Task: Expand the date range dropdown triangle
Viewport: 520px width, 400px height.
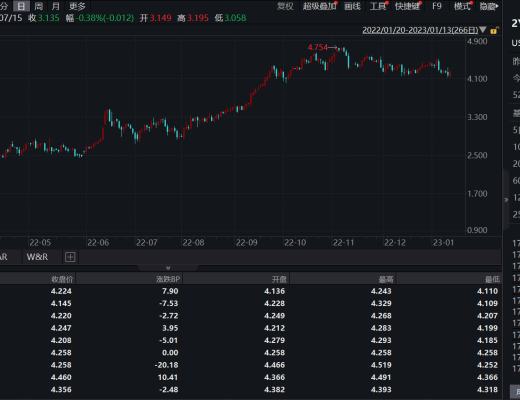Action: click(x=483, y=30)
